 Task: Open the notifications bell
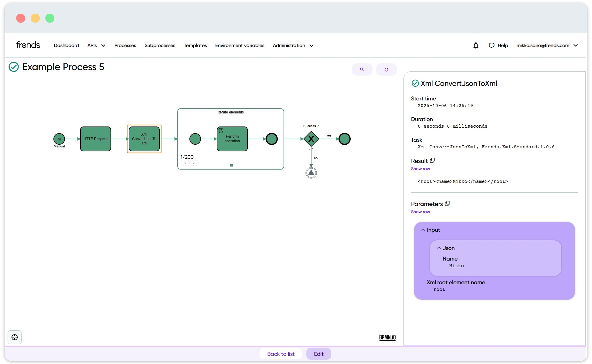tap(476, 45)
